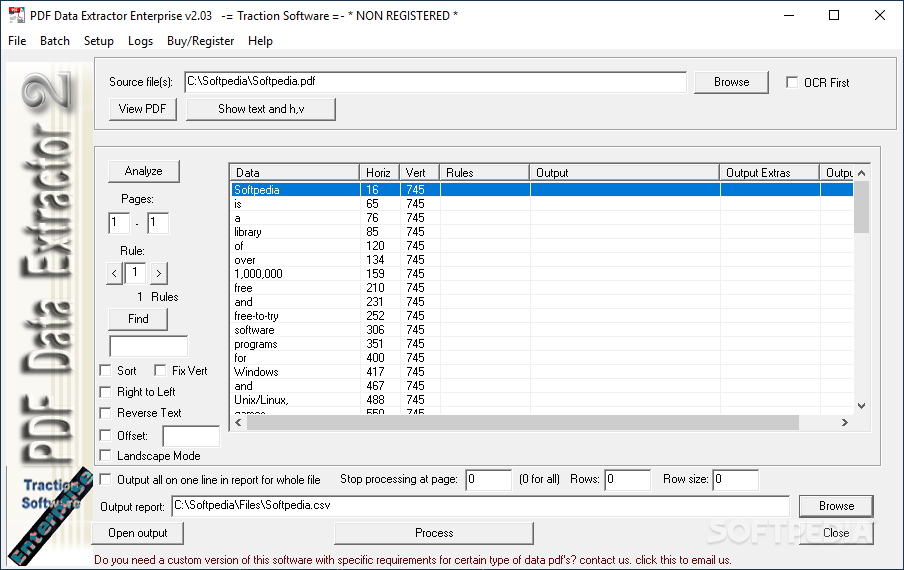Click the Offset value field
904x570 pixels.
point(191,436)
